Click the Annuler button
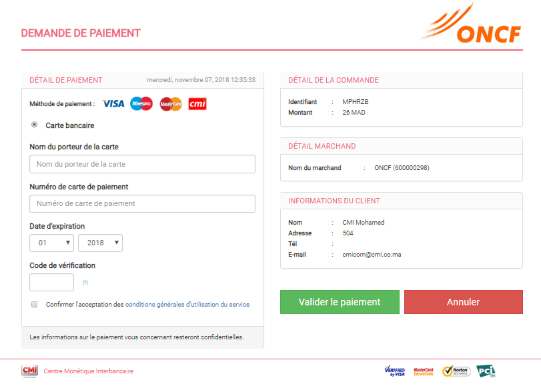The image size is (541, 392). coord(464,302)
